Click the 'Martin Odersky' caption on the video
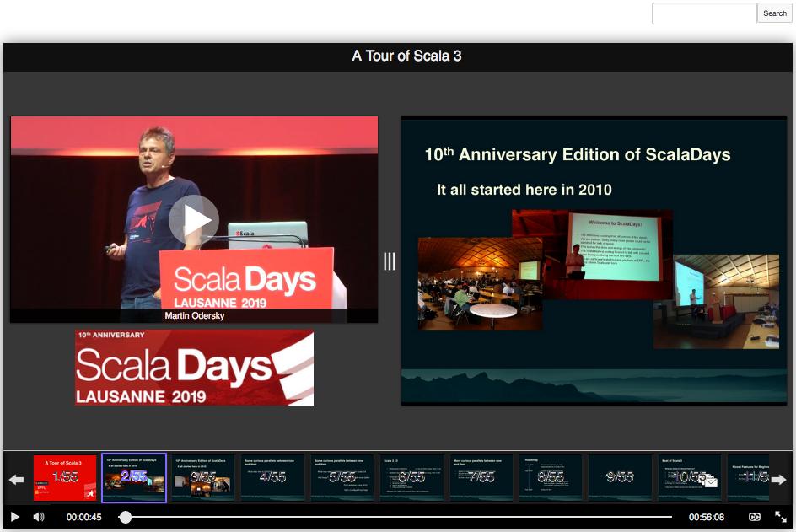Image resolution: width=796 pixels, height=532 pixels. [195, 315]
